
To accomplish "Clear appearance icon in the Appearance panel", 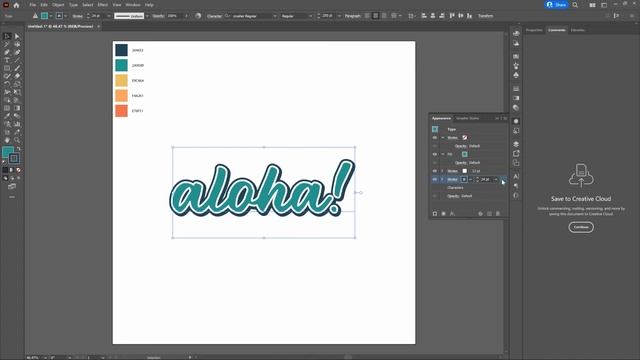I will (x=480, y=213).
